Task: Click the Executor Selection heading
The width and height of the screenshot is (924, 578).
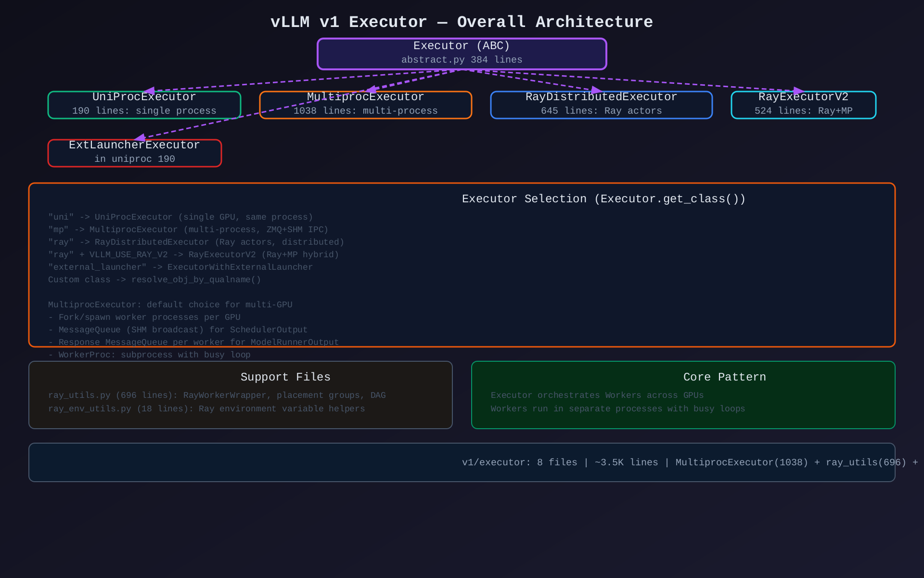Action: point(603,199)
